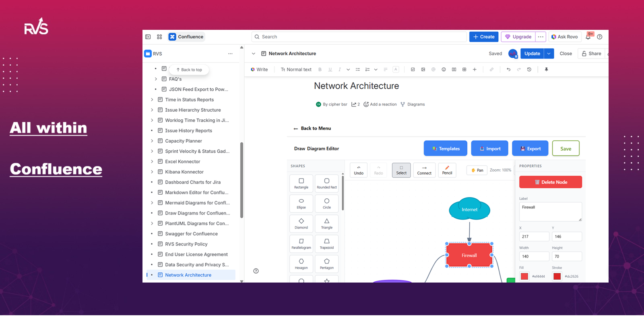Click Back to Menu link
644x316 pixels.
point(312,128)
